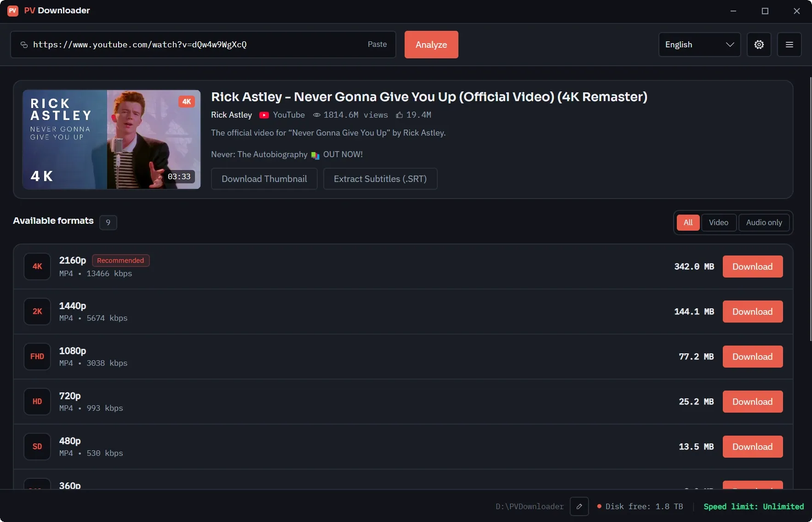Switch to the Audio only filter tab
Screen dimensions: 812x522
(x=764, y=222)
